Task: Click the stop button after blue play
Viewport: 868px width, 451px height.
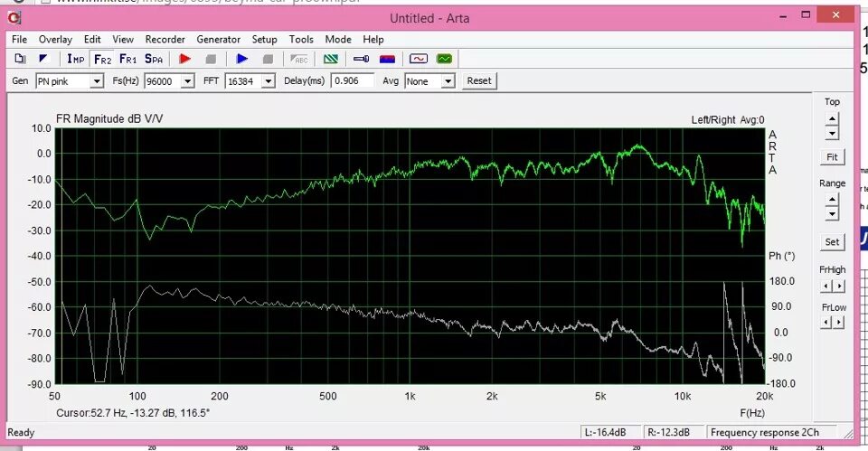Action: point(268,59)
